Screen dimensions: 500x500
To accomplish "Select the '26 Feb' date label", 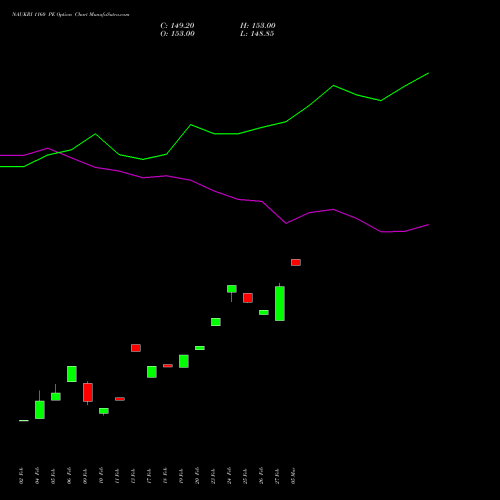I will (x=261, y=476).
